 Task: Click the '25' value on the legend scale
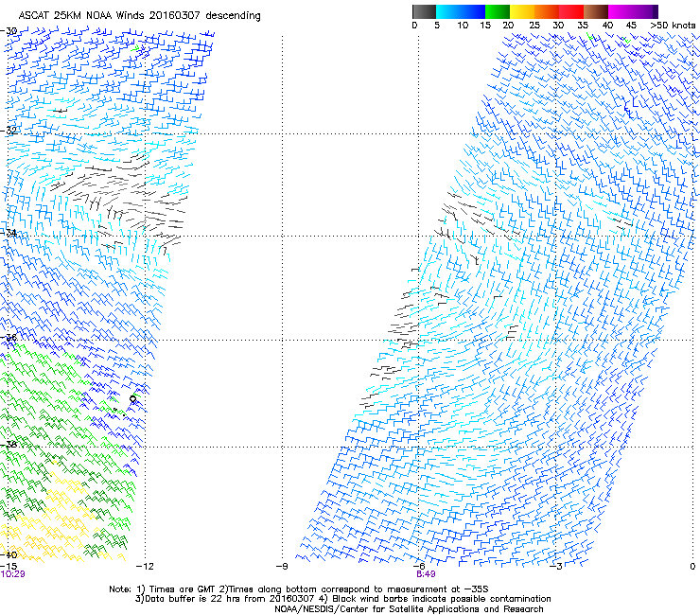click(x=534, y=25)
